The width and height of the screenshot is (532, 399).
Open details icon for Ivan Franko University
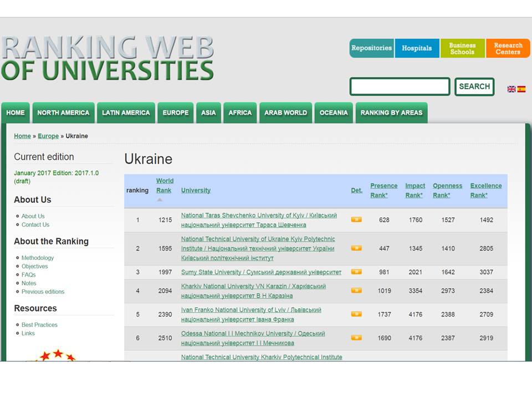click(x=356, y=314)
